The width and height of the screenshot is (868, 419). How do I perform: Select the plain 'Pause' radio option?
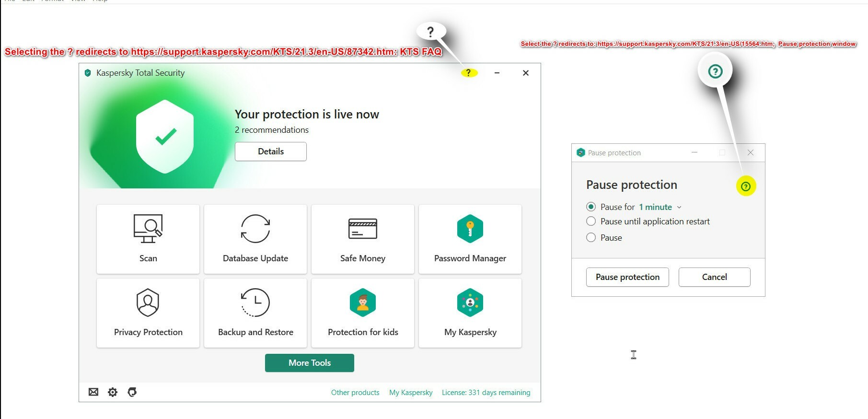pos(591,237)
